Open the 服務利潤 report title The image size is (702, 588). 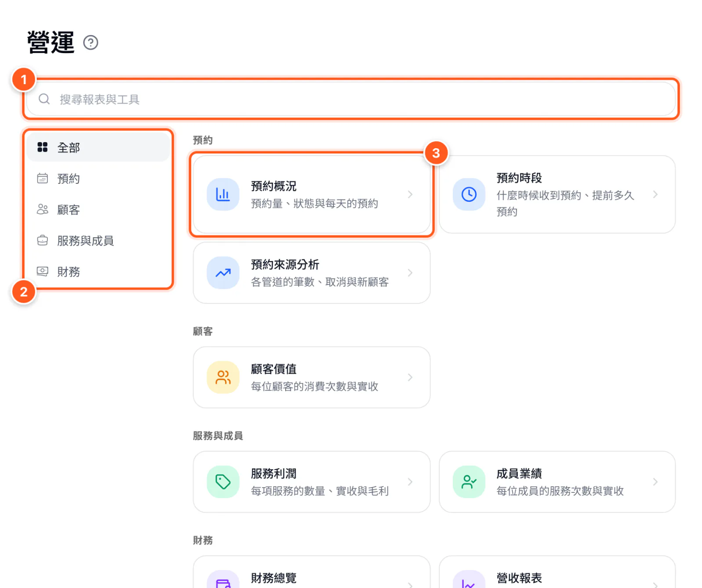pos(274,474)
